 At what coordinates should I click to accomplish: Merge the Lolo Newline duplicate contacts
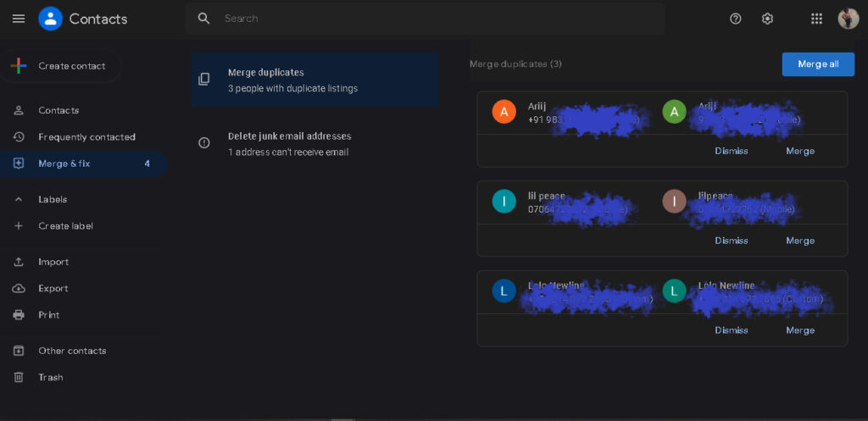point(800,330)
